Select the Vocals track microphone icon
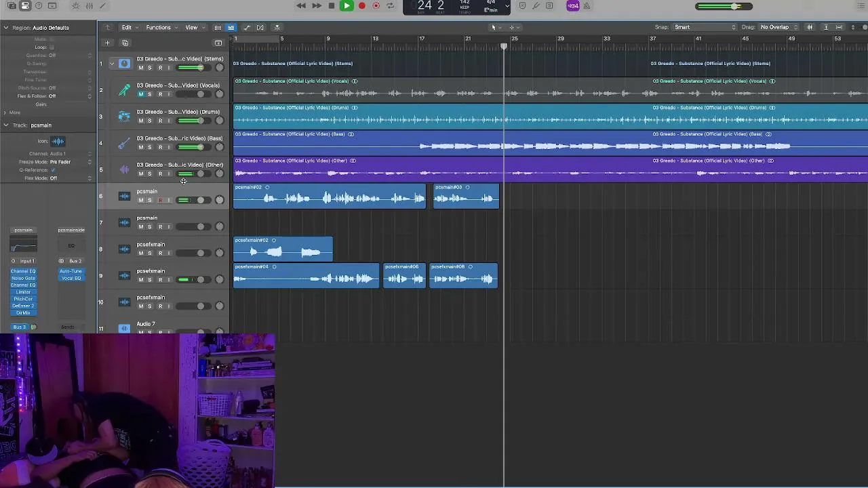 coord(124,90)
